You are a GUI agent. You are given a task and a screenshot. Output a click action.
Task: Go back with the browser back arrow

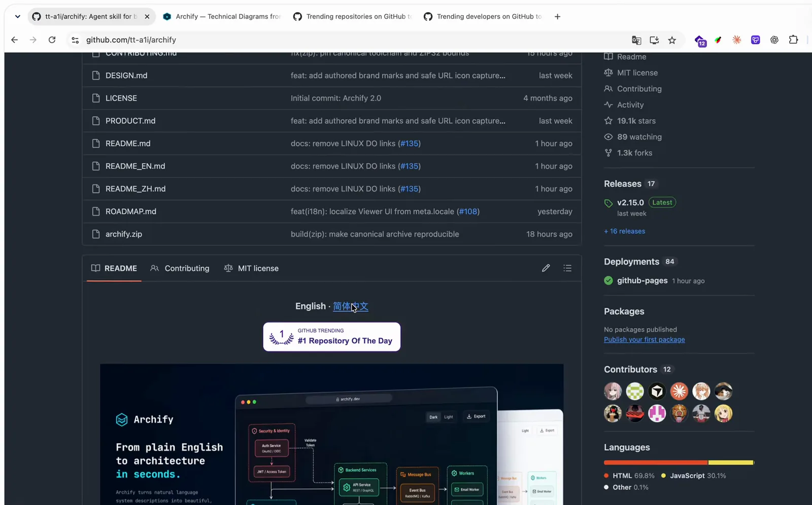click(x=14, y=40)
